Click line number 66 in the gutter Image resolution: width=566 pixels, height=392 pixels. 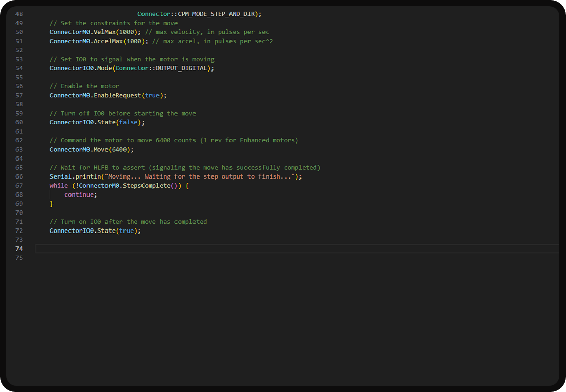(x=19, y=176)
